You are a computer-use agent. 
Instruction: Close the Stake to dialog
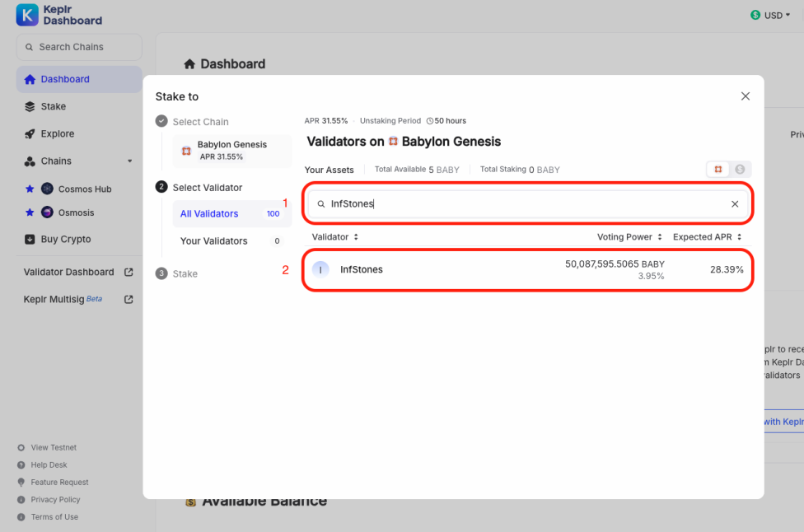pos(746,96)
